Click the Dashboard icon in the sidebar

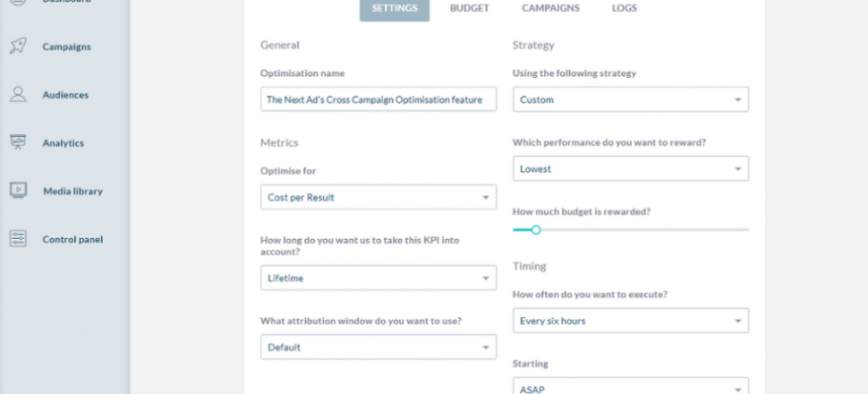tap(18, 2)
